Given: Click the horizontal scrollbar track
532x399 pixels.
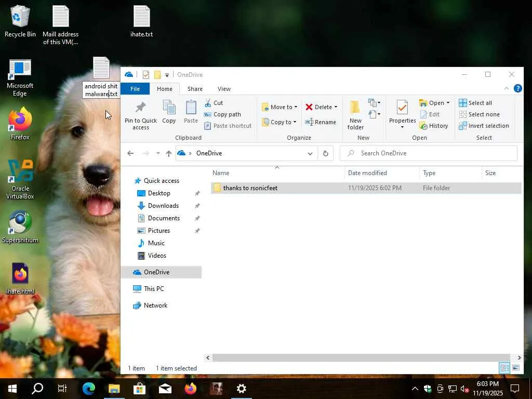Looking at the screenshot, I should pyautogui.click(x=362, y=357).
